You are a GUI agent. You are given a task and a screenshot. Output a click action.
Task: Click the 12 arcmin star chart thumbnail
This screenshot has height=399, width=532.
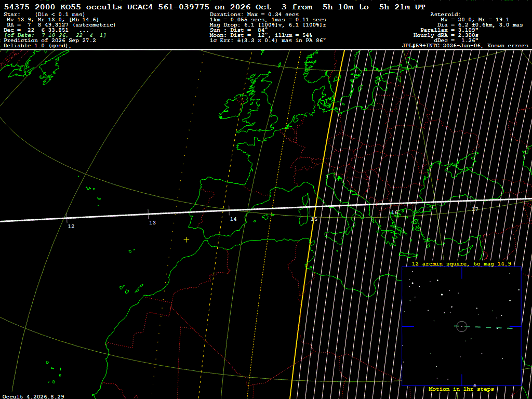pyautogui.click(x=461, y=326)
